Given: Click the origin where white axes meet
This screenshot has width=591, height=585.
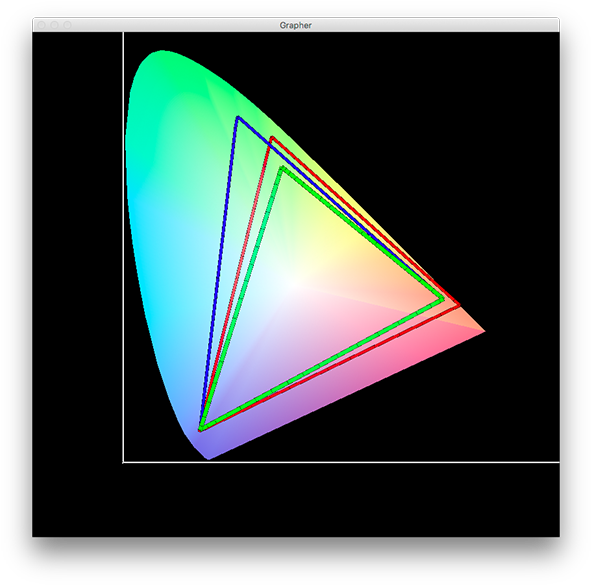Looking at the screenshot, I should coord(123,462).
